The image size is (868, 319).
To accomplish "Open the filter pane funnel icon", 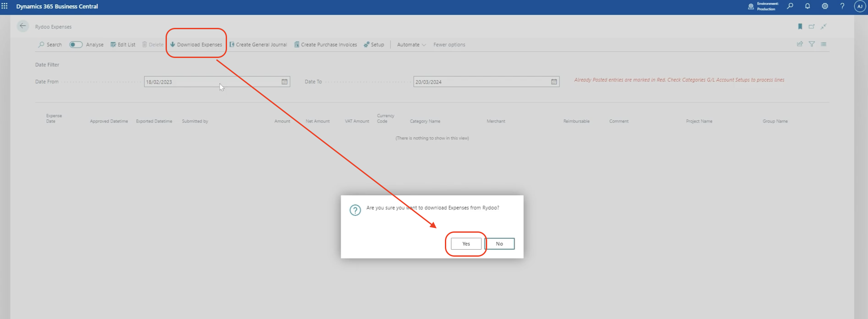I will (x=812, y=44).
